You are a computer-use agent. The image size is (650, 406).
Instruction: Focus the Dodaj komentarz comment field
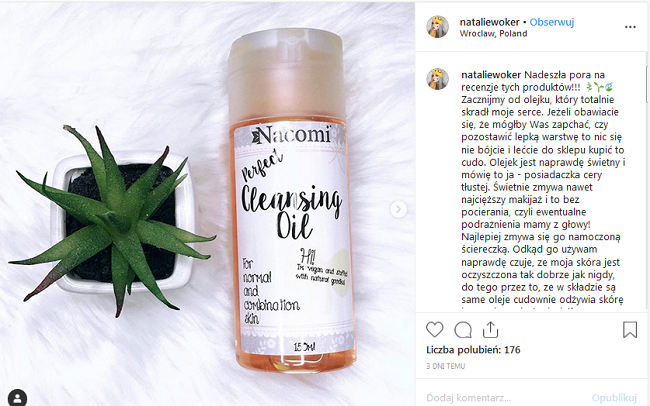tap(506, 398)
